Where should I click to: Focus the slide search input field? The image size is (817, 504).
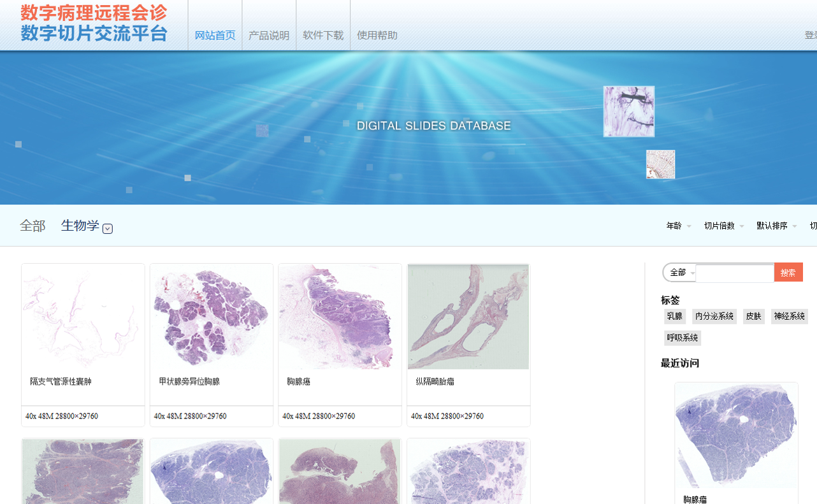click(735, 273)
